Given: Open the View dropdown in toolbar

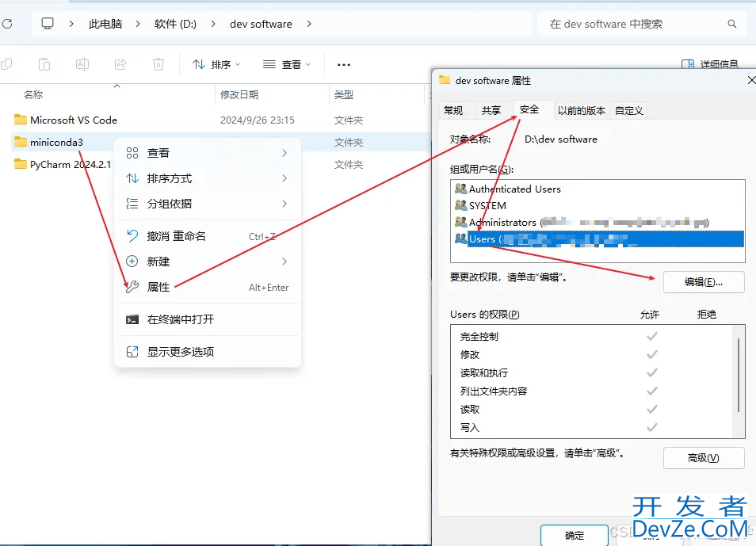Looking at the screenshot, I should pos(287,64).
